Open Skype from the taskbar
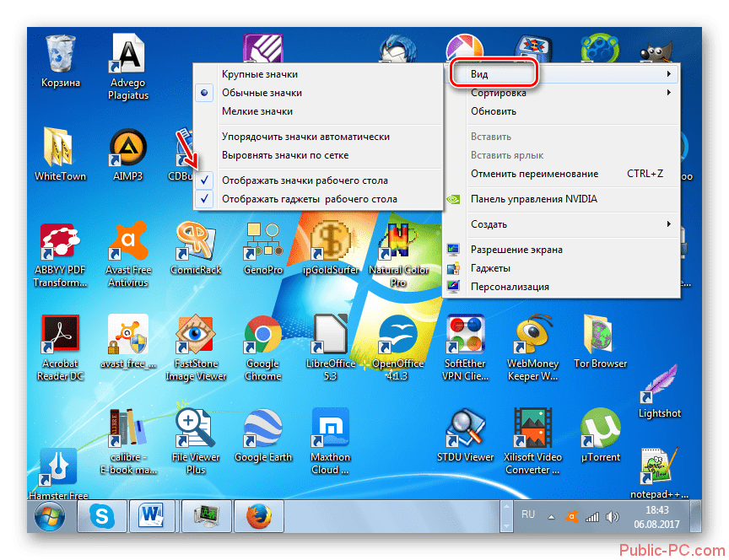This screenshot has height=560, width=729. point(102,516)
